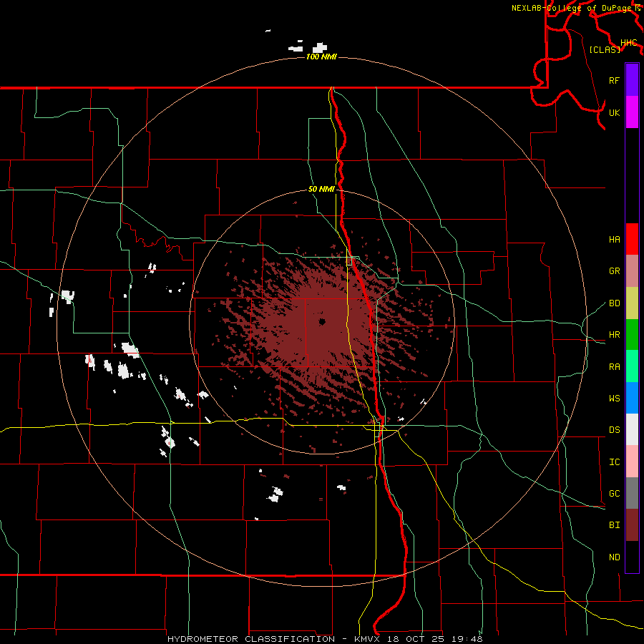The height and width of the screenshot is (644, 644).
Task: Click the radar site center dot
Action: (x=322, y=322)
